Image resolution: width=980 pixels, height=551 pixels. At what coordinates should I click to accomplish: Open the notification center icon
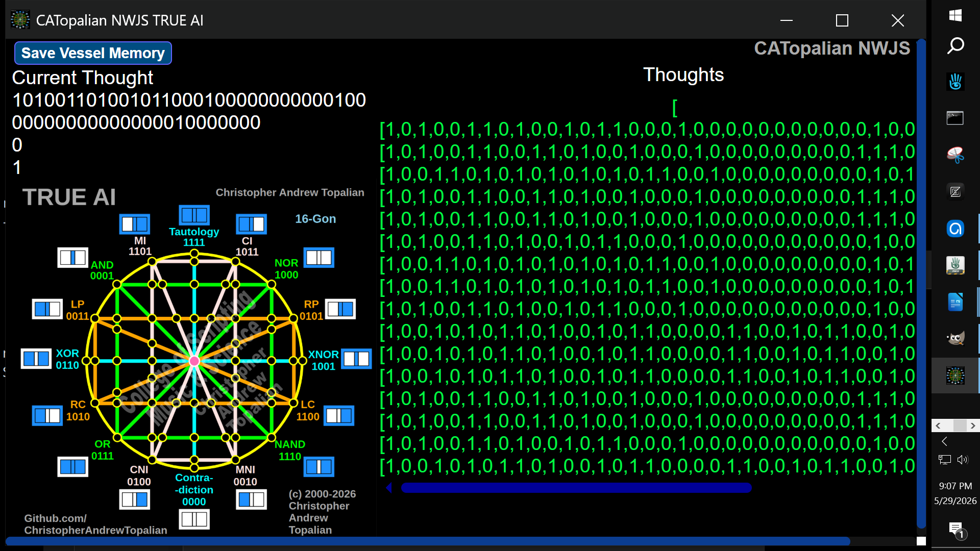click(x=957, y=530)
